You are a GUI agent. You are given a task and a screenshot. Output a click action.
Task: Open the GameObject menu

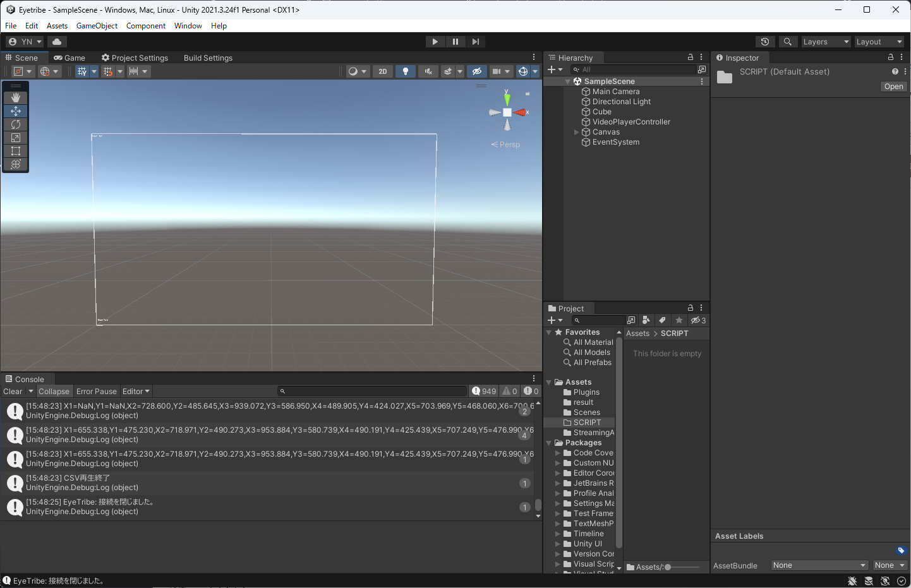(x=97, y=26)
